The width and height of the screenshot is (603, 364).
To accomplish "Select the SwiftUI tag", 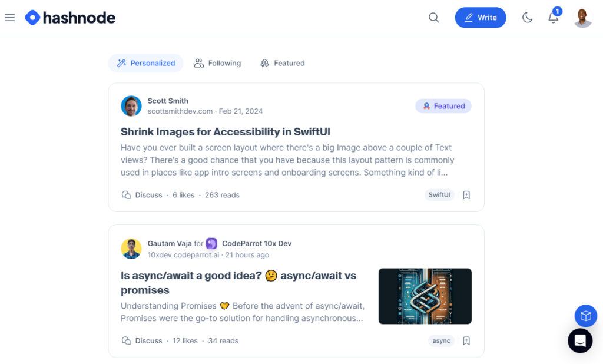I will click(x=439, y=195).
